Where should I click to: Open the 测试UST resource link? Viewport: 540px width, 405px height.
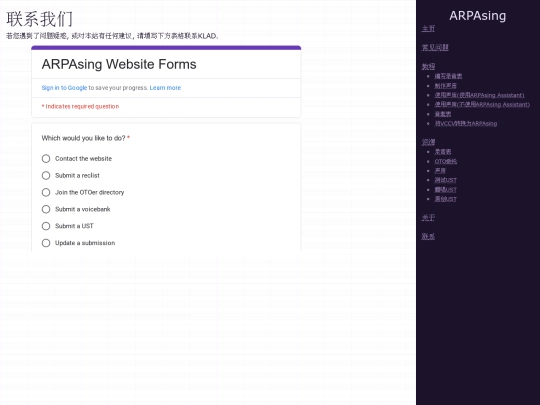pos(445,180)
